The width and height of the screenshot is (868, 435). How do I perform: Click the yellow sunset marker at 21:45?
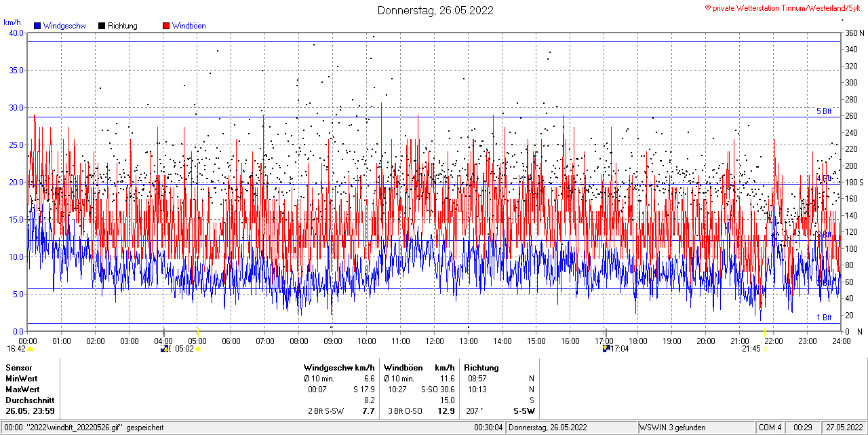[765, 349]
